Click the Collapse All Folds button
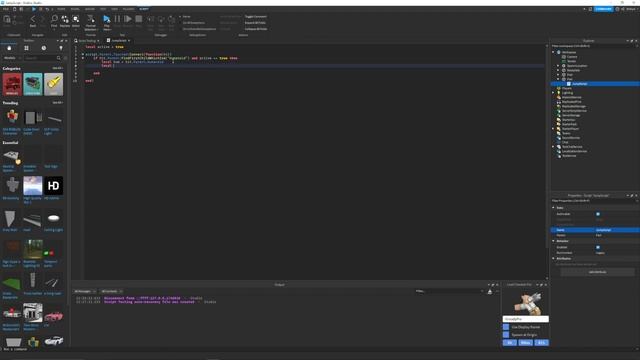 (256, 29)
